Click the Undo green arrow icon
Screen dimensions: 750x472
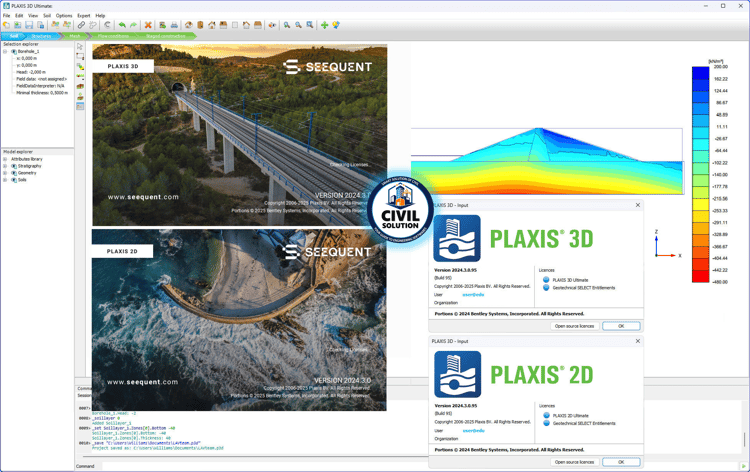pos(122,25)
